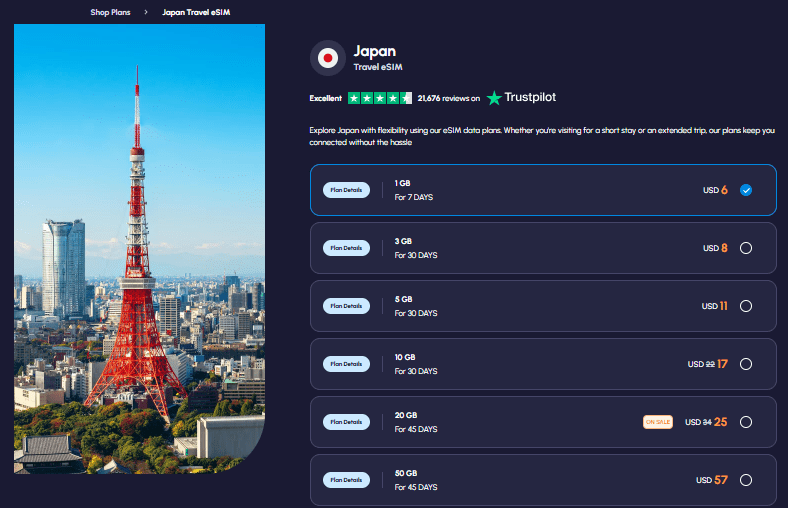The image size is (788, 508).
Task: Click the Japan flag icon
Action: click(327, 58)
